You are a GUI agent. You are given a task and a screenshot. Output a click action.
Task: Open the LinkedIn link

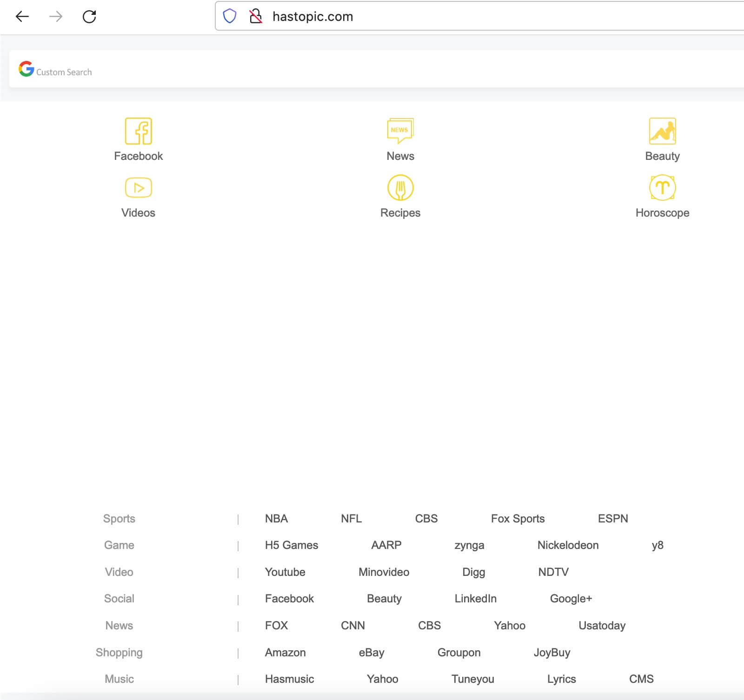pos(475,599)
